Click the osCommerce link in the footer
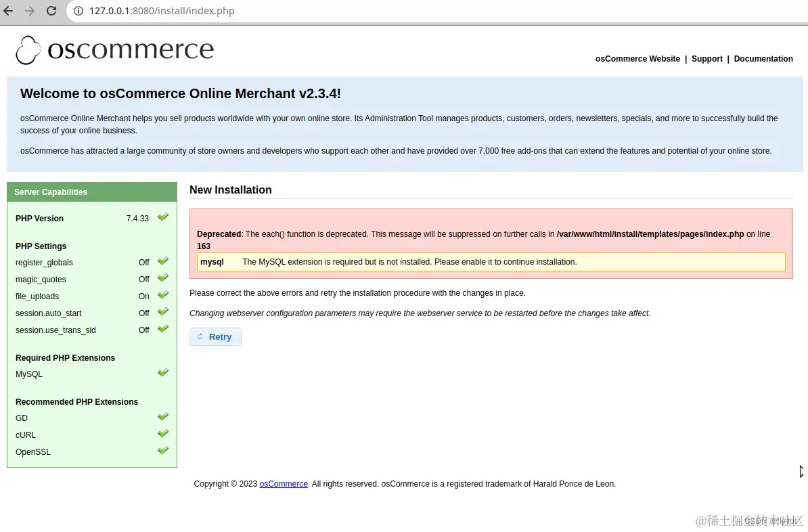808x532 pixels. 284,483
